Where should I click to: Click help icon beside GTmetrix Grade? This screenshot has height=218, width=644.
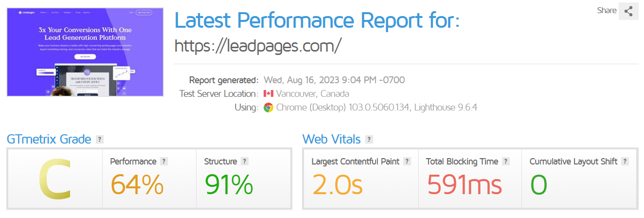tap(100, 140)
